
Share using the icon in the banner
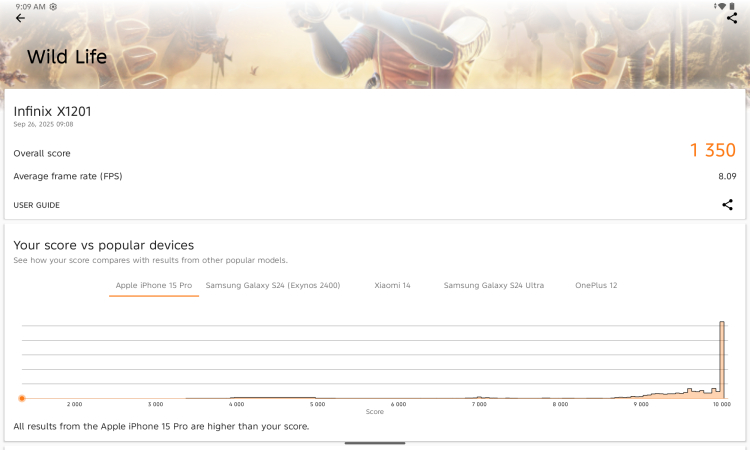[731, 18]
